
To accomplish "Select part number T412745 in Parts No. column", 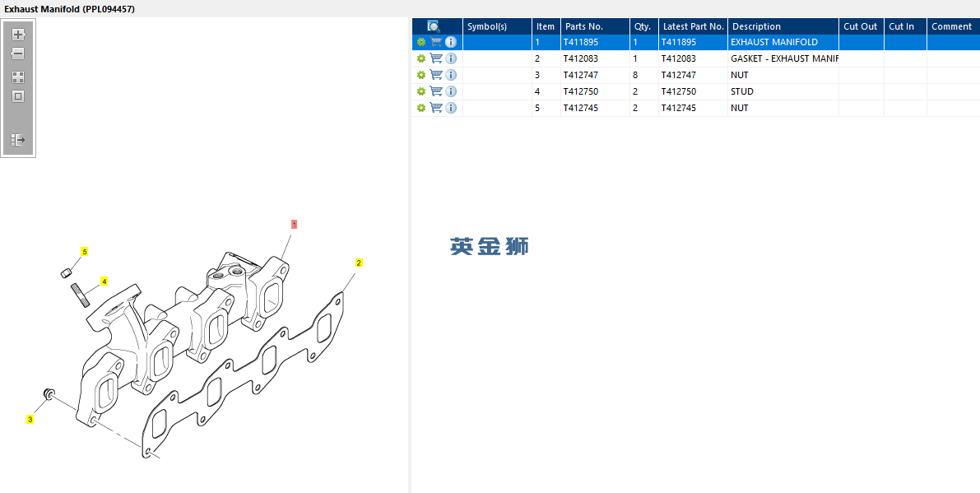I will [x=595, y=108].
